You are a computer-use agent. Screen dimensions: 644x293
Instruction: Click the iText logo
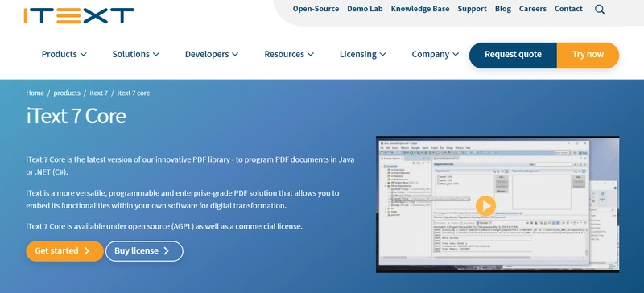79,15
